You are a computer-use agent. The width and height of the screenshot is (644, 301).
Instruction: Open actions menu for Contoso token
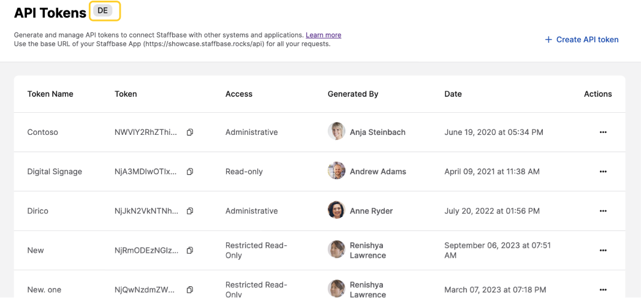(603, 132)
